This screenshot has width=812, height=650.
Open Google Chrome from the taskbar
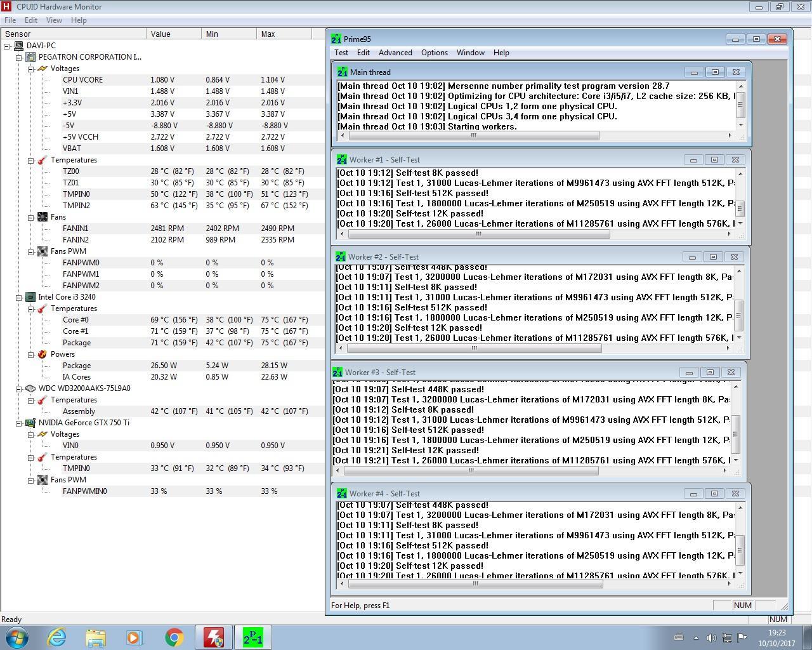[x=174, y=637]
